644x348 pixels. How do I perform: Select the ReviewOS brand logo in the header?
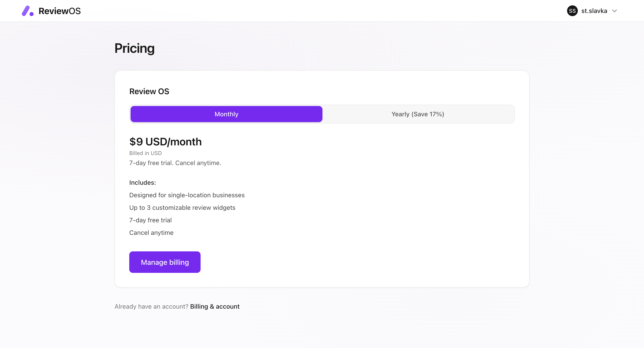[x=51, y=11]
